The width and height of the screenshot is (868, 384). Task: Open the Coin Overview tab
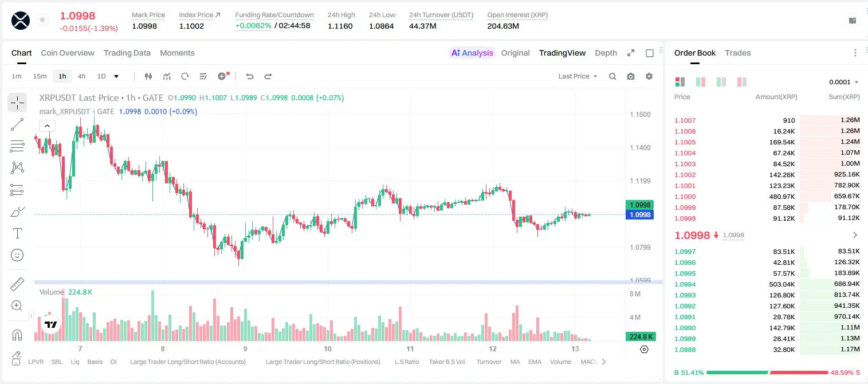68,53
